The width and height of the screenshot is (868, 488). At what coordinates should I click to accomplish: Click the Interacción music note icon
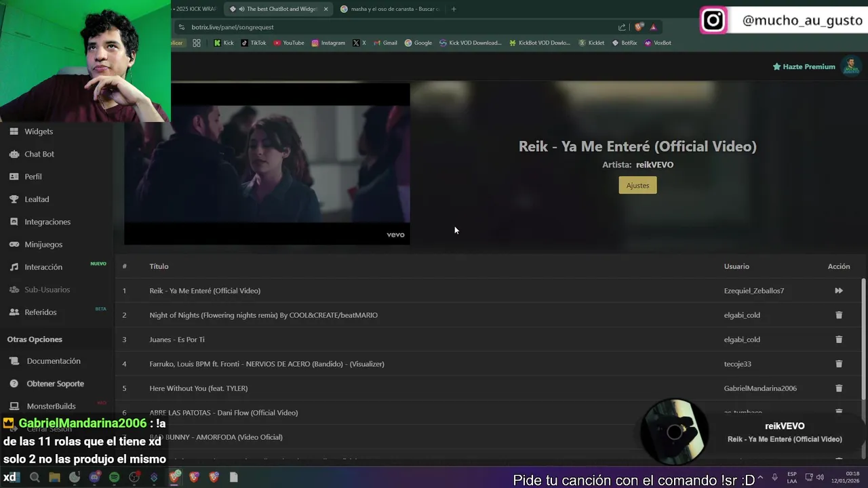[x=14, y=267]
